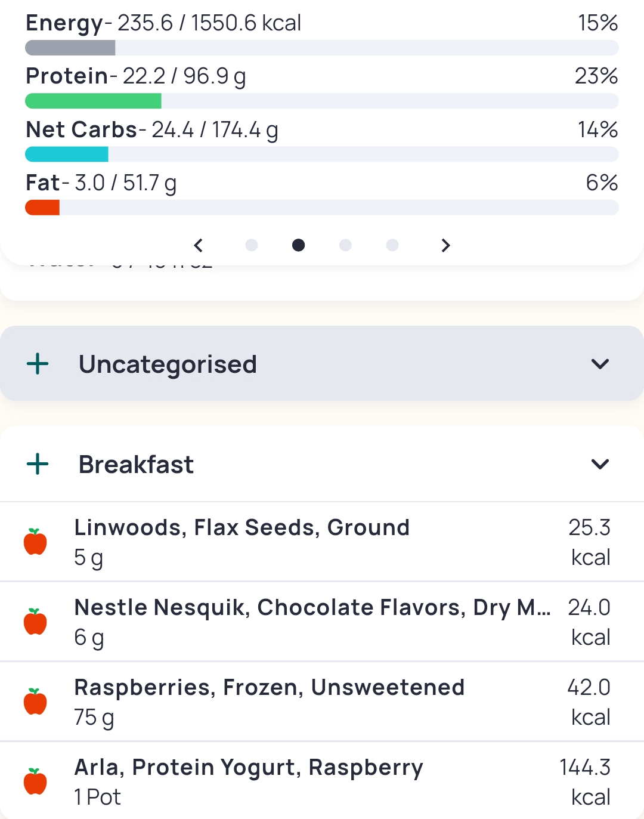Collapse the Uncategorised section chevron
The height and width of the screenshot is (819, 644).
pyautogui.click(x=600, y=364)
